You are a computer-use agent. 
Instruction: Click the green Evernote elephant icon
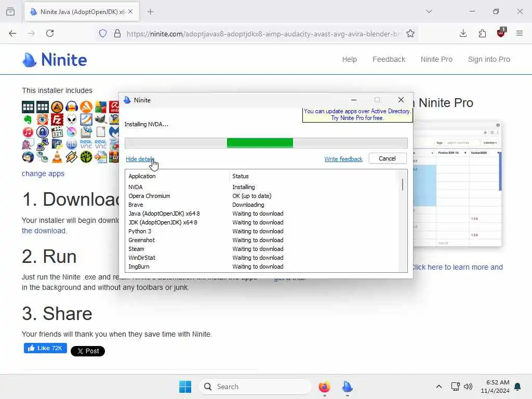tap(28, 120)
